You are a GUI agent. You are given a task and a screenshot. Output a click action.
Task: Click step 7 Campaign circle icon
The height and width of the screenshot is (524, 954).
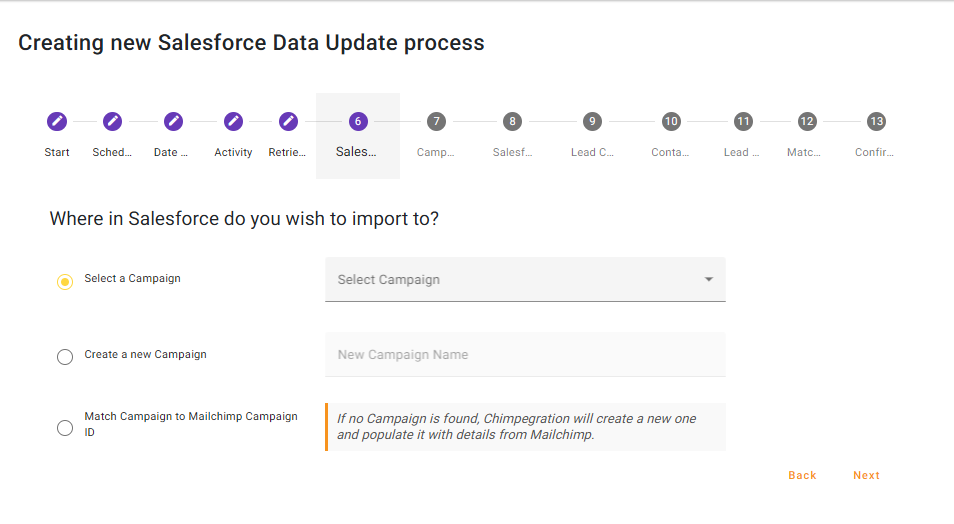coord(435,121)
